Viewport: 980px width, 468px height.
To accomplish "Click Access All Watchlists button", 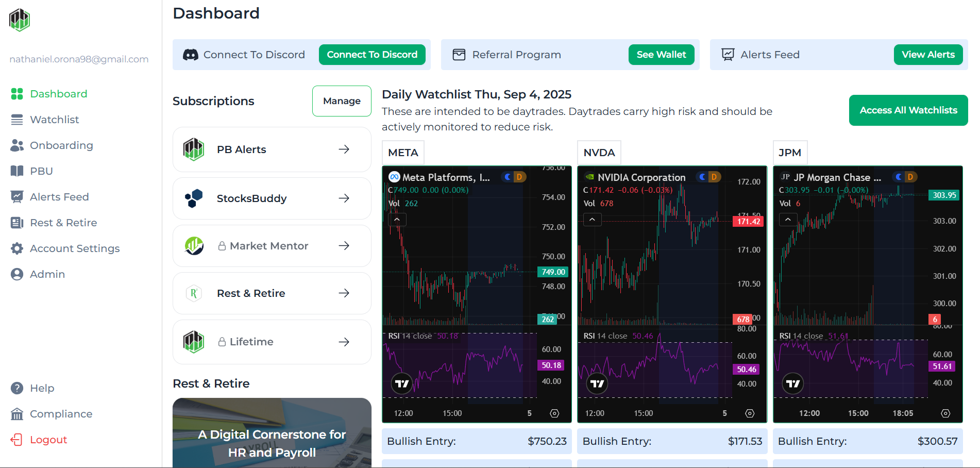I will [908, 110].
